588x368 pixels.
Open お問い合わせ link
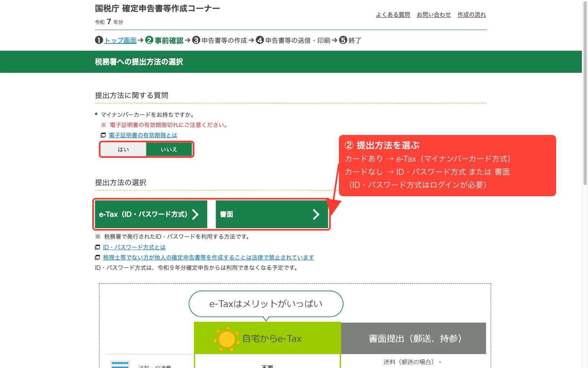(434, 15)
